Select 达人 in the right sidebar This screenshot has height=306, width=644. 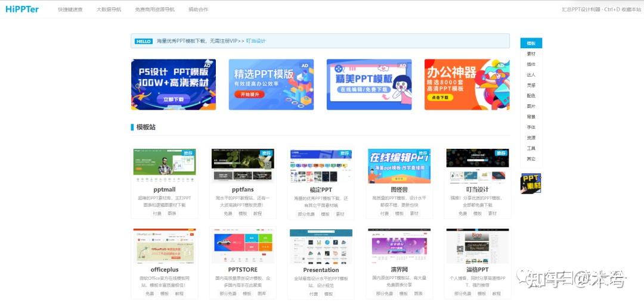click(531, 75)
